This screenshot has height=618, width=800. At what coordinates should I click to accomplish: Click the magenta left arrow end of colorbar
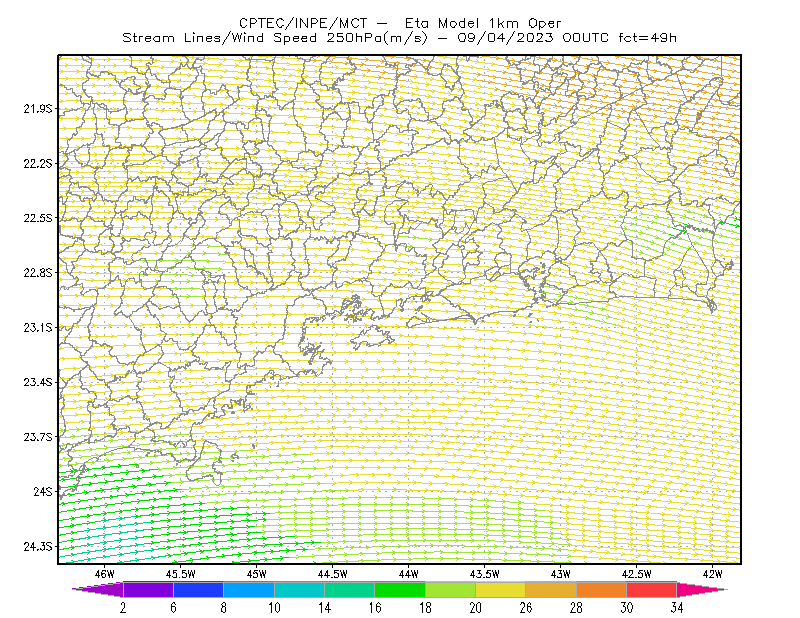coord(98,589)
